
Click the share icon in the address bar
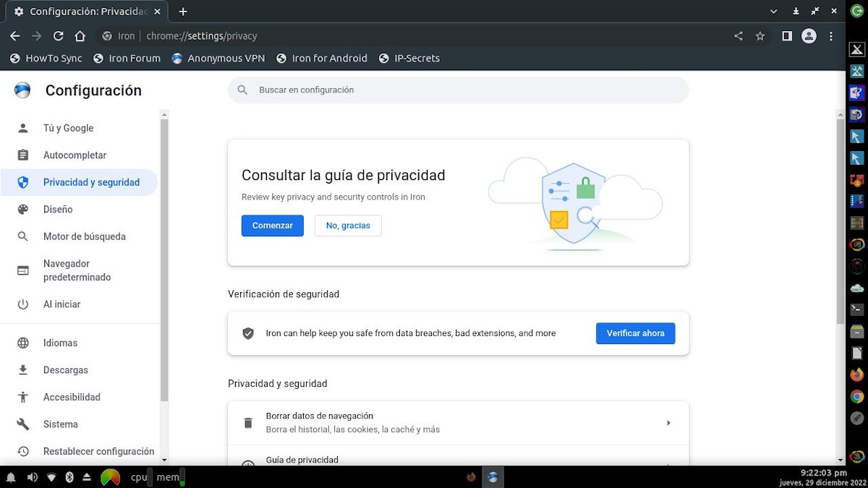pyautogui.click(x=738, y=35)
